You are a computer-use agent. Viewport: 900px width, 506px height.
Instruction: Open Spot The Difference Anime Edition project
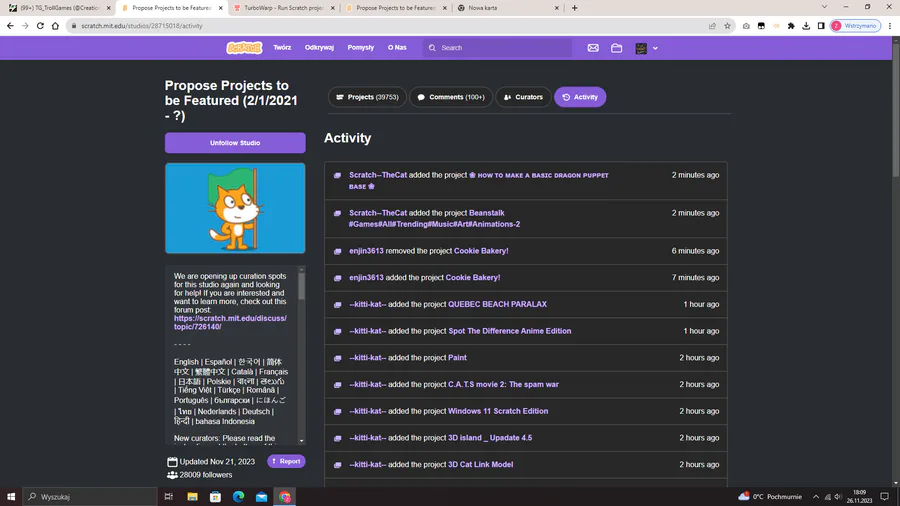point(510,331)
